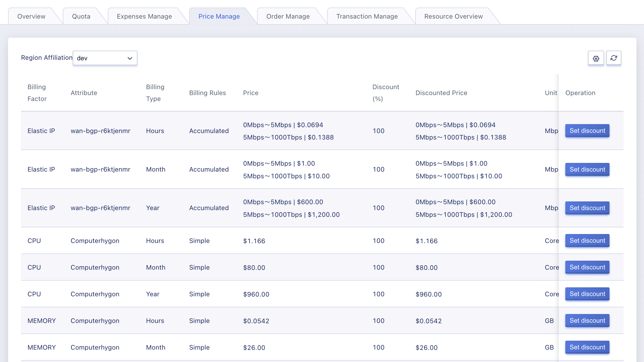Set discount for CPU Hours row
The height and width of the screenshot is (362, 644).
tap(587, 241)
